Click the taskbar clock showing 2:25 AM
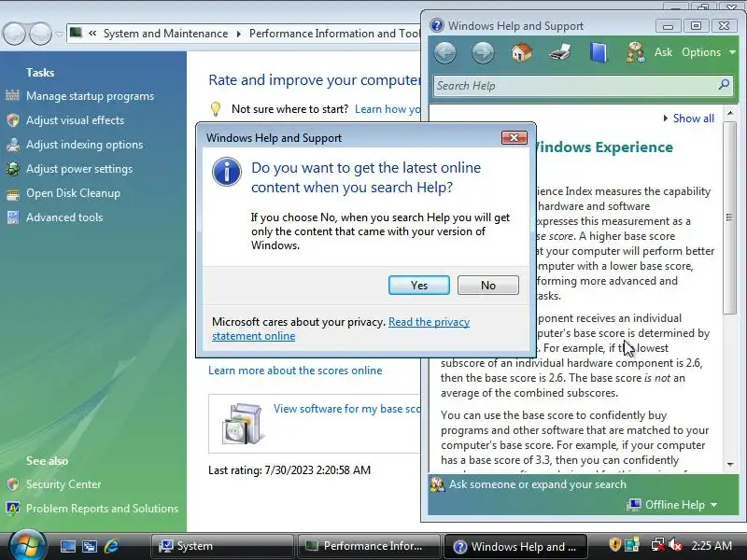Screen dimensions: 747x560 (712, 546)
